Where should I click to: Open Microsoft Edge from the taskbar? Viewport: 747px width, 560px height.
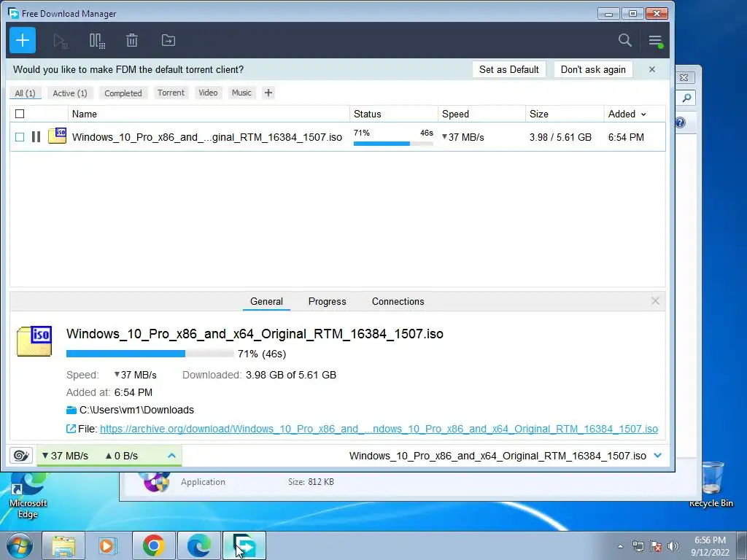198,545
